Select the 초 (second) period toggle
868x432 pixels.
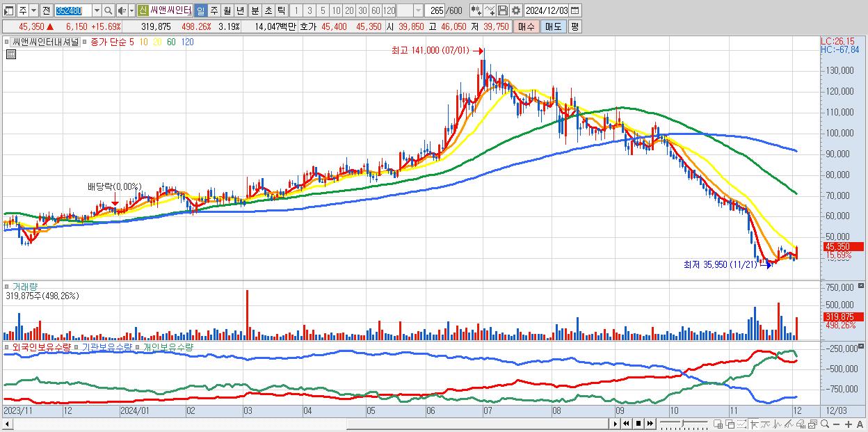268,11
